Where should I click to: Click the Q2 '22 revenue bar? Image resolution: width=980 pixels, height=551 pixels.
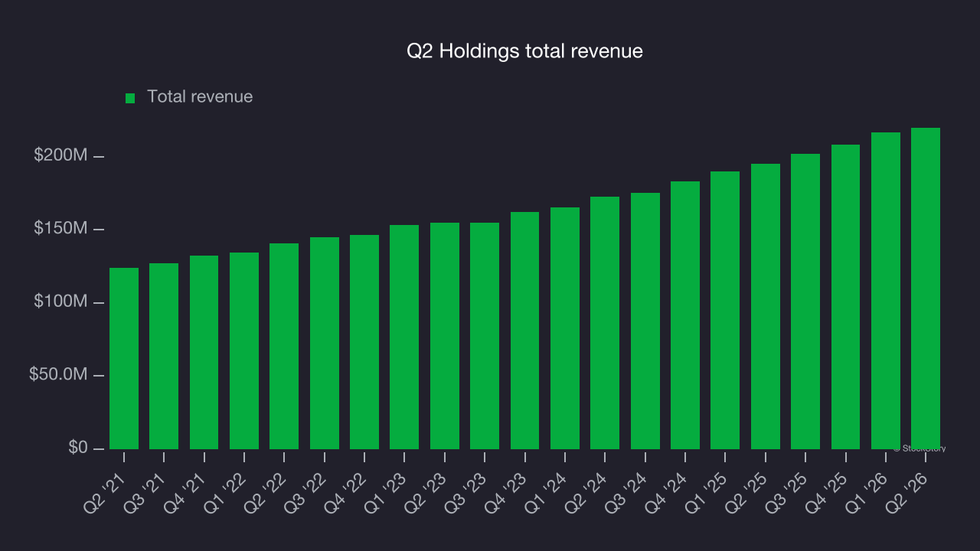point(284,346)
